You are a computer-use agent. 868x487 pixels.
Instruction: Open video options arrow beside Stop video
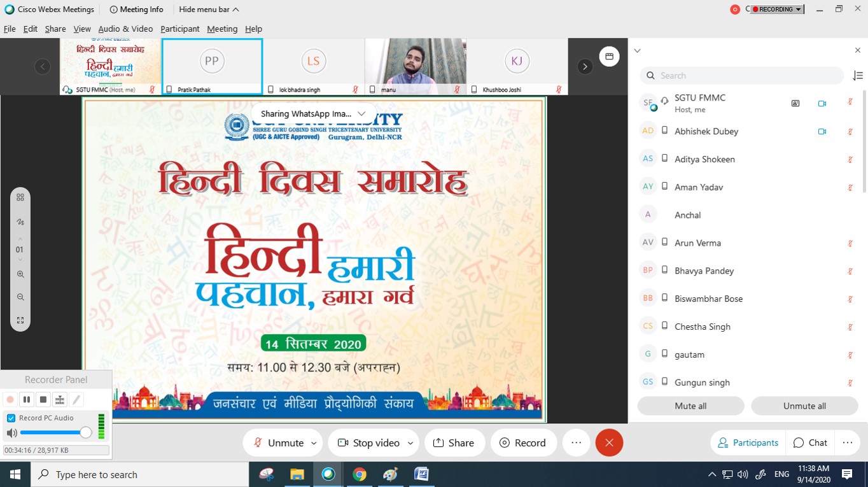tap(410, 443)
